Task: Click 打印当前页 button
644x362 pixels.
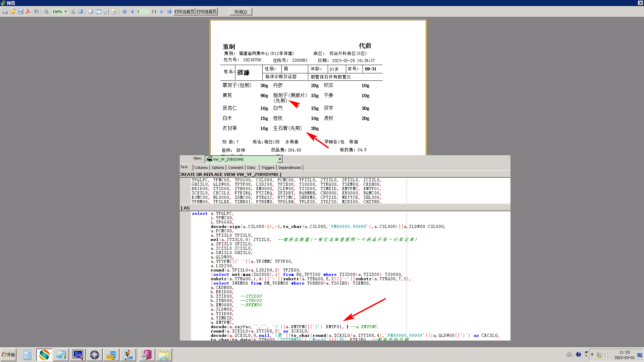Action: pos(184,12)
